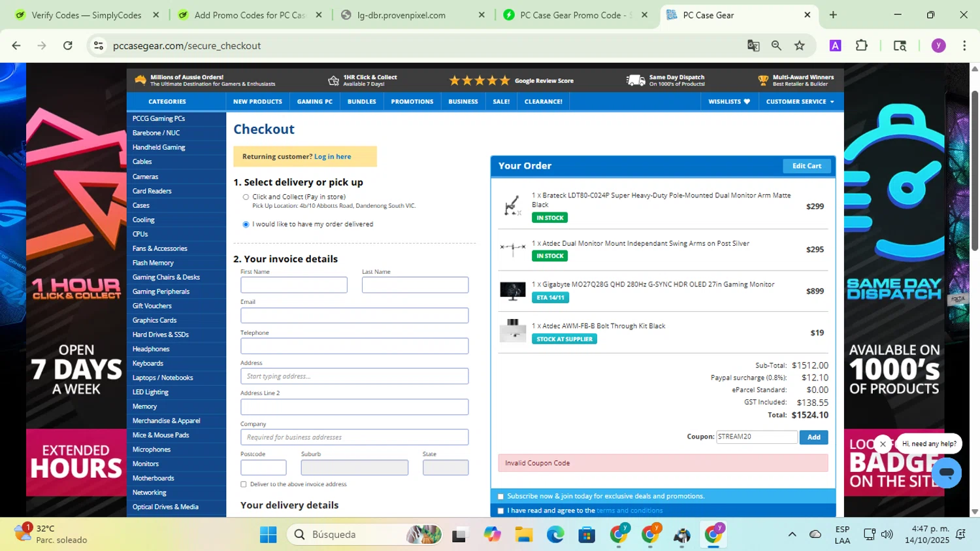Screen dimensions: 980x551
Task: Focus the Last Name field
Action: click(415, 285)
